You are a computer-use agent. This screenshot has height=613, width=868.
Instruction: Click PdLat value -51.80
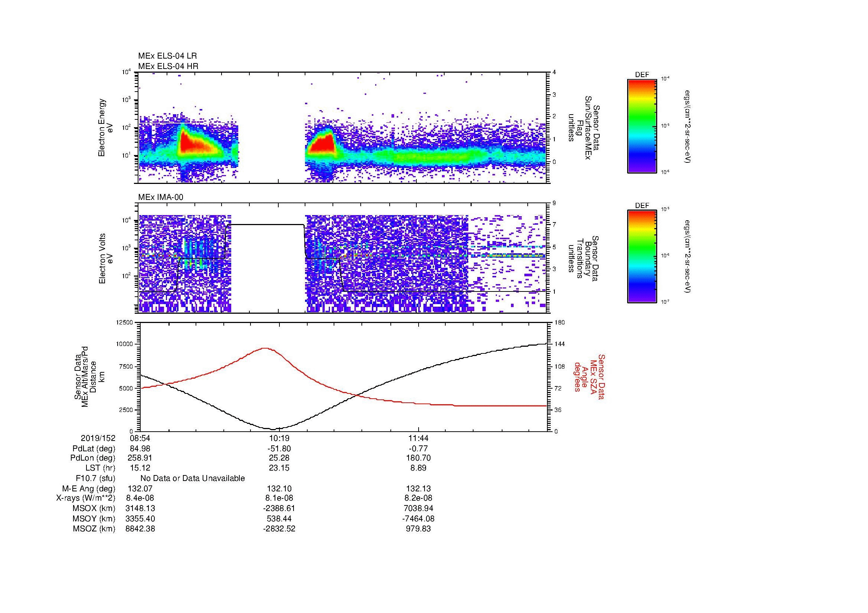[279, 449]
